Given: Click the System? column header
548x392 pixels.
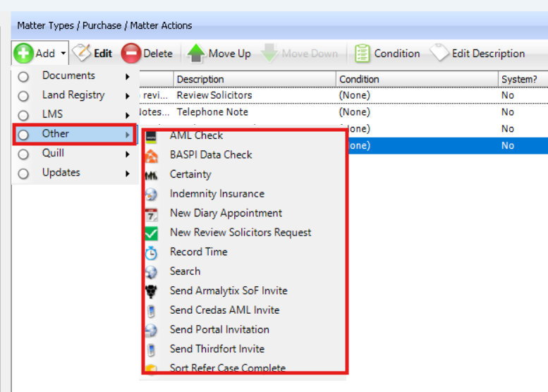Looking at the screenshot, I should [523, 79].
